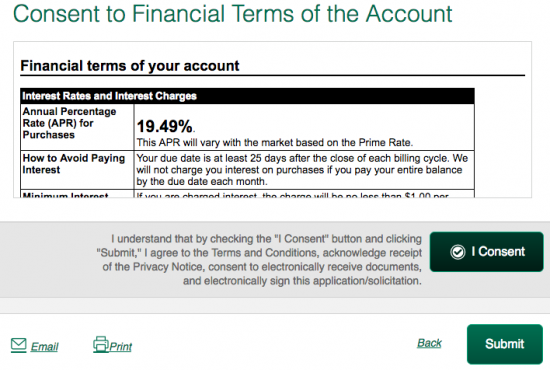Click the consent disclaimer paragraph text
This screenshot has width=550, height=370.
click(259, 260)
